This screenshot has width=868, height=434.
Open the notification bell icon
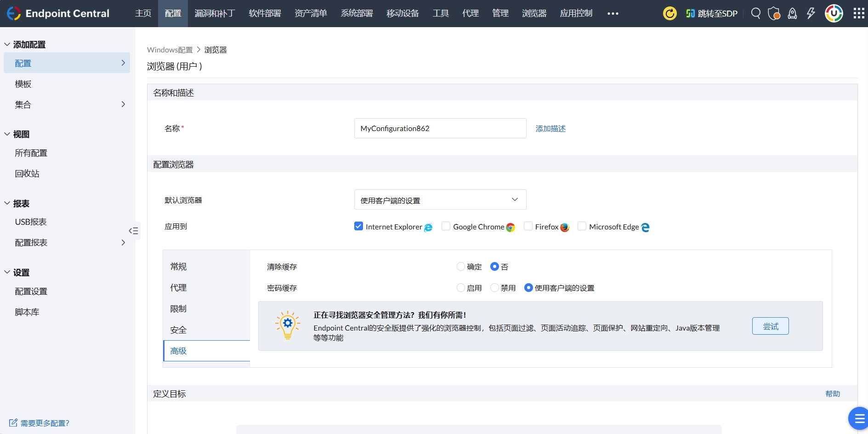pos(792,13)
